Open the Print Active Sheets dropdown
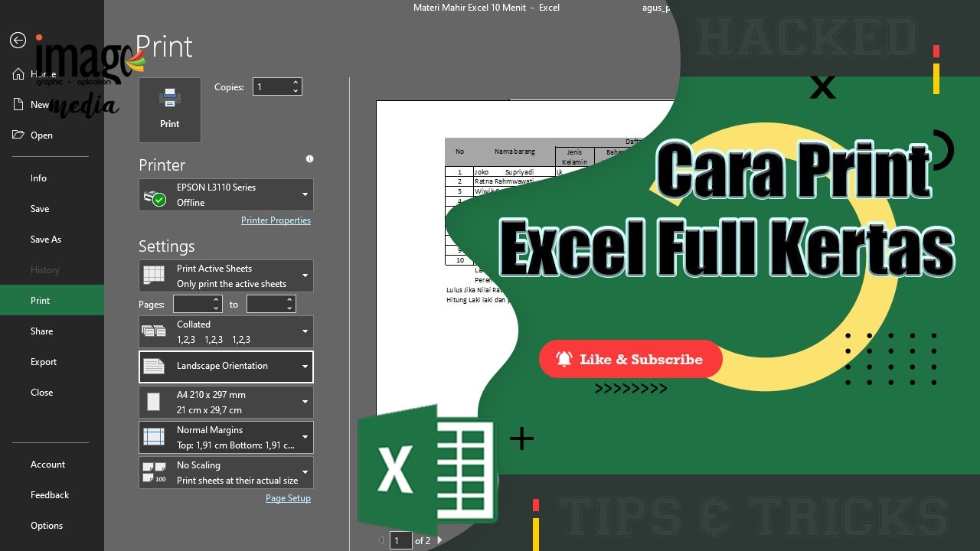The width and height of the screenshot is (980, 551). [226, 276]
